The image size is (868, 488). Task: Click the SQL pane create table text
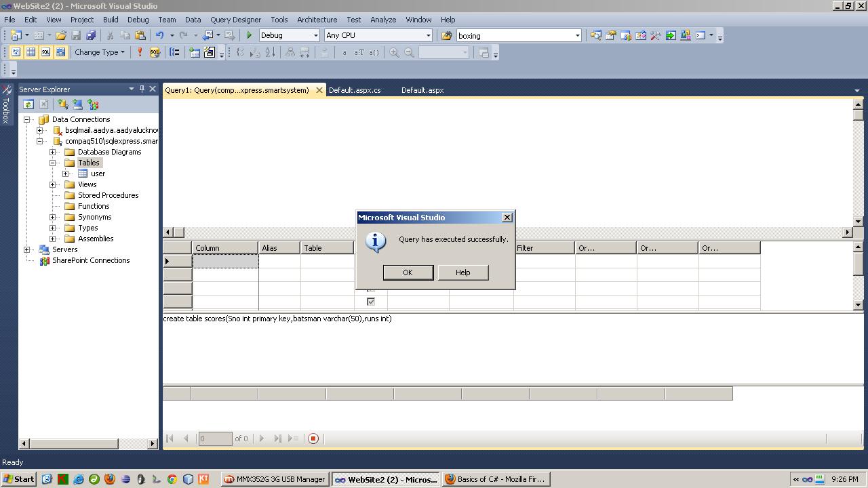click(277, 319)
